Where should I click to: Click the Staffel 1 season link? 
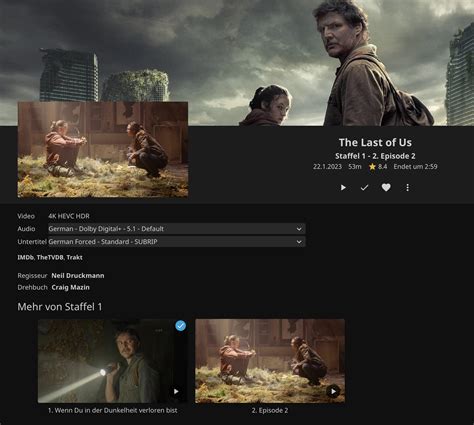(349, 156)
